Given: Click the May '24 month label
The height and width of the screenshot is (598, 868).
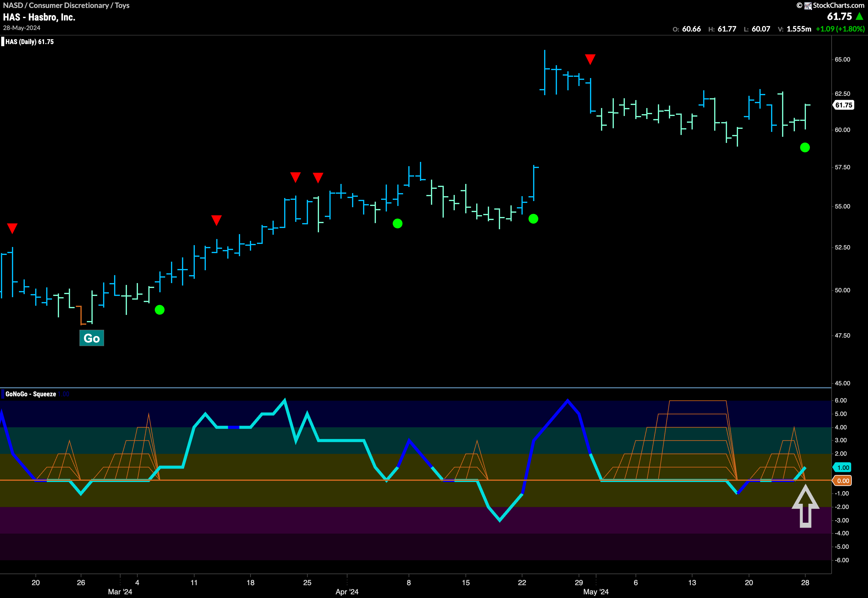Looking at the screenshot, I should [x=596, y=592].
